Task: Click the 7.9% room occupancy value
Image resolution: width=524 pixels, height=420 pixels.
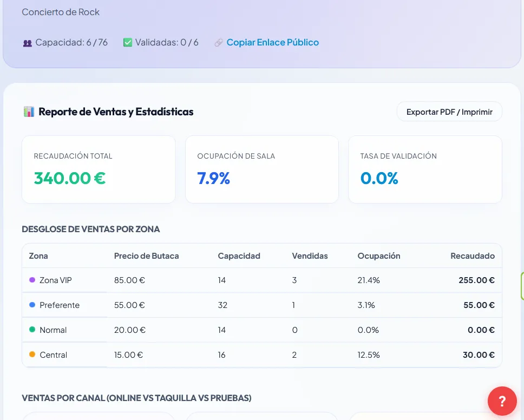Action: pos(213,178)
